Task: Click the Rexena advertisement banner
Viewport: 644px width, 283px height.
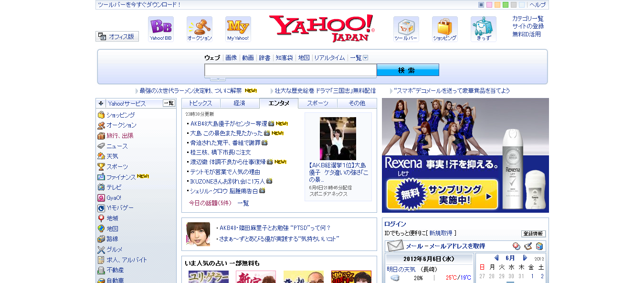Action: point(465,155)
